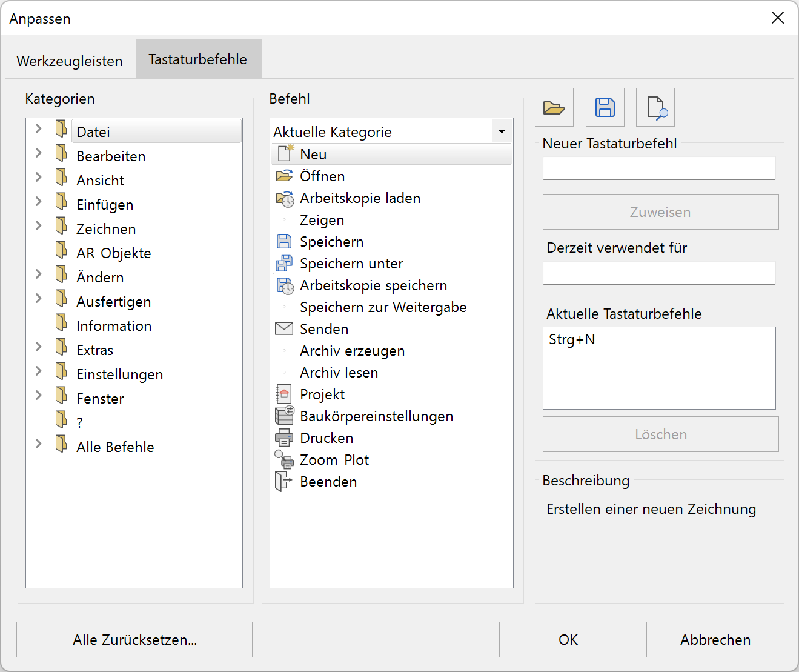Open the Aktuelle Kategorie dropdown
Viewport: 799px width, 672px height.
pos(501,131)
